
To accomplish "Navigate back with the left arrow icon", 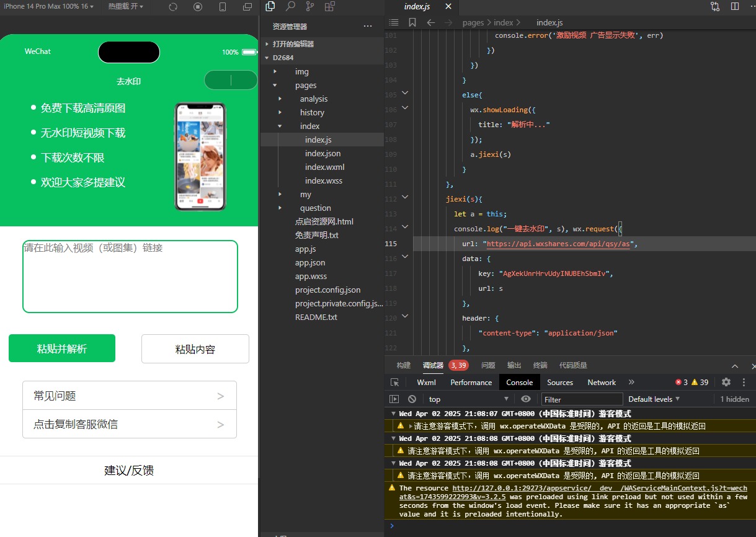I will pos(430,22).
